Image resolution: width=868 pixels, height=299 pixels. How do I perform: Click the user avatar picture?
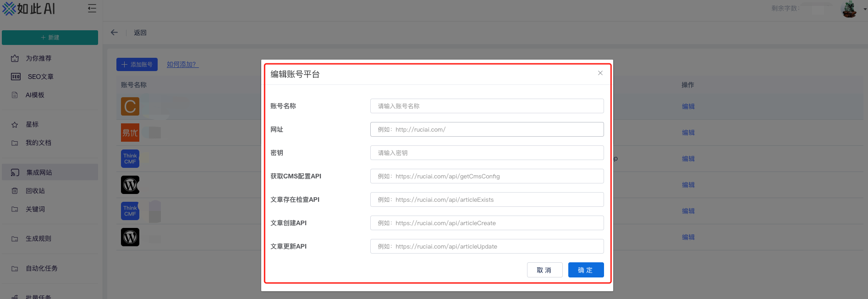(x=849, y=9)
